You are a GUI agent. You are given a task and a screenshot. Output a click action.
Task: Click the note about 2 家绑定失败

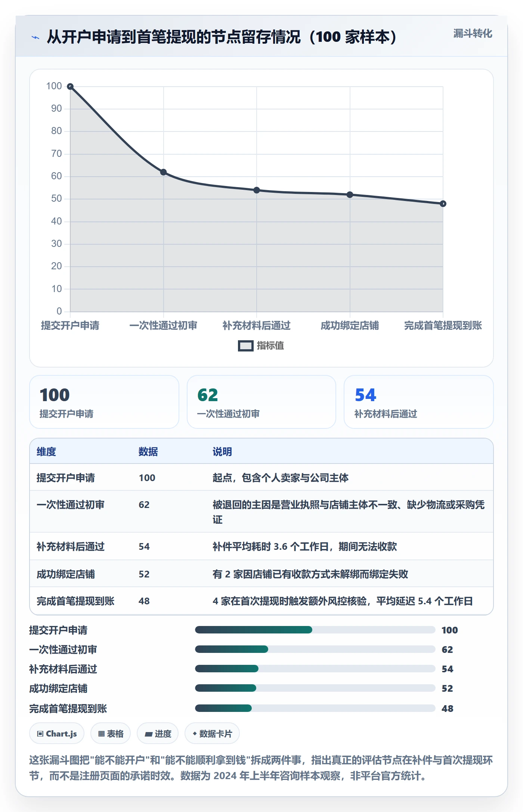click(x=310, y=574)
